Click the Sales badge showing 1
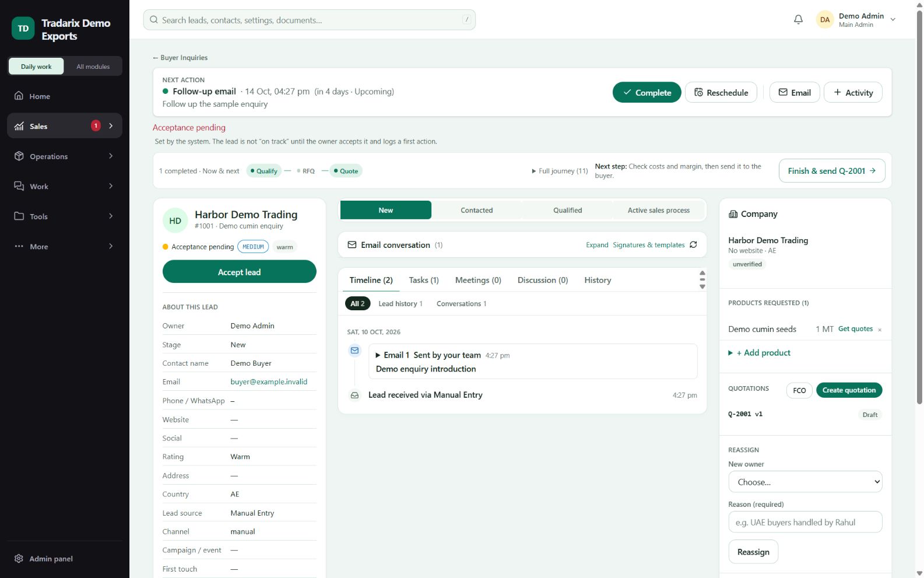 [96, 125]
